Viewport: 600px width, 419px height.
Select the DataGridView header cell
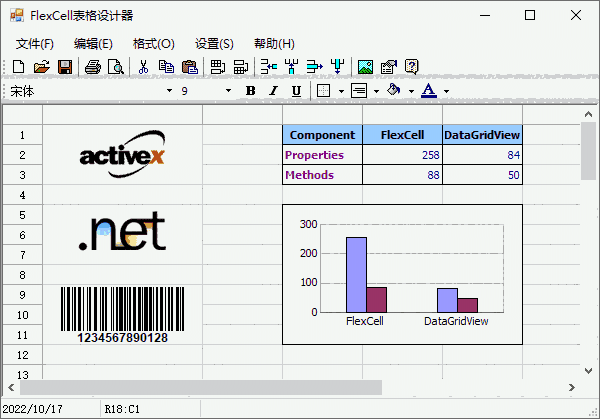(x=482, y=135)
